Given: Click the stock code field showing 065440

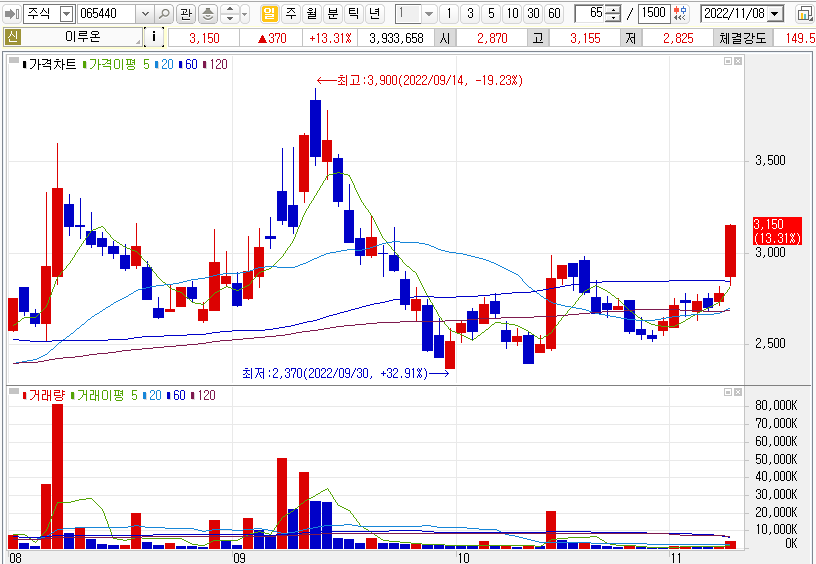Looking at the screenshot, I should point(107,14).
